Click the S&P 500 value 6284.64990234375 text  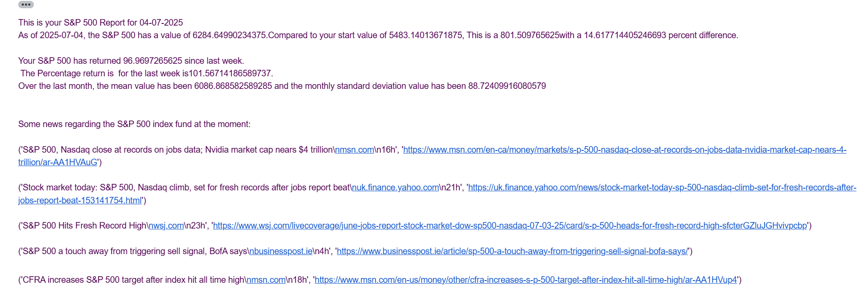coord(229,35)
